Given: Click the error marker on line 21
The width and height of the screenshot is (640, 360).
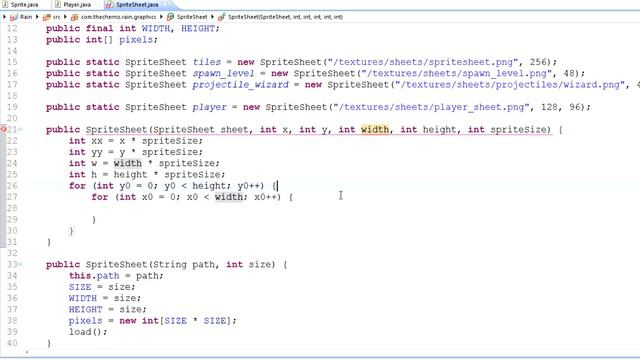Looking at the screenshot, I should (3, 129).
